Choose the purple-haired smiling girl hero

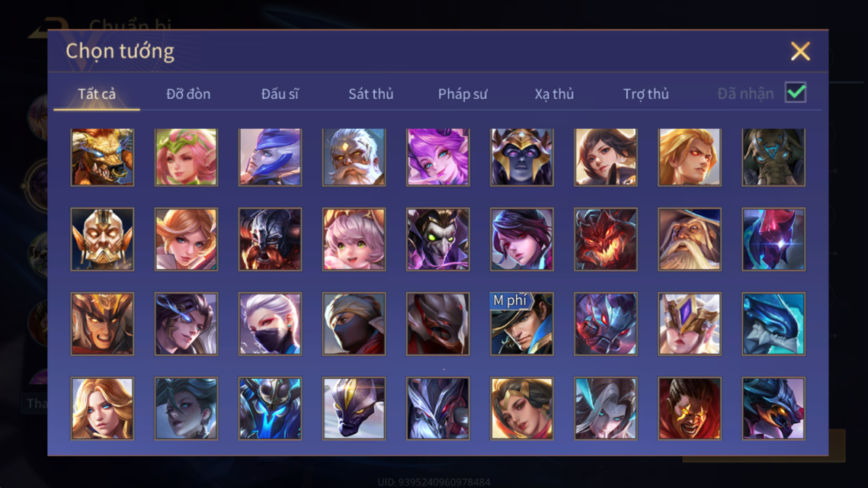[x=438, y=157]
